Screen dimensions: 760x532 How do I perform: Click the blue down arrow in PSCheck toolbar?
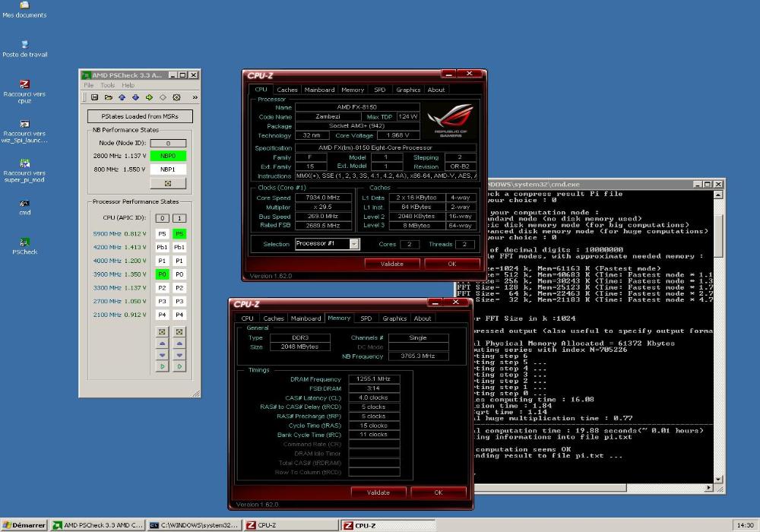[135, 97]
